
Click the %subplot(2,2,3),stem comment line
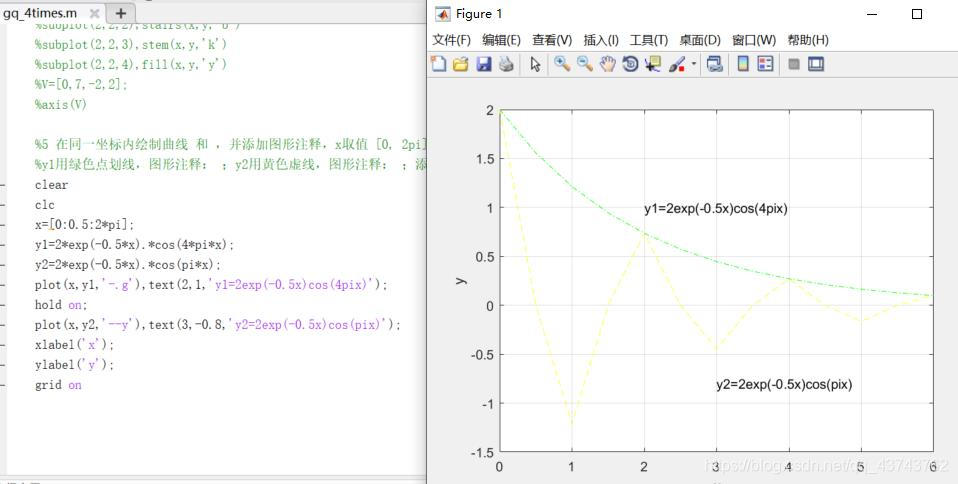click(x=131, y=45)
